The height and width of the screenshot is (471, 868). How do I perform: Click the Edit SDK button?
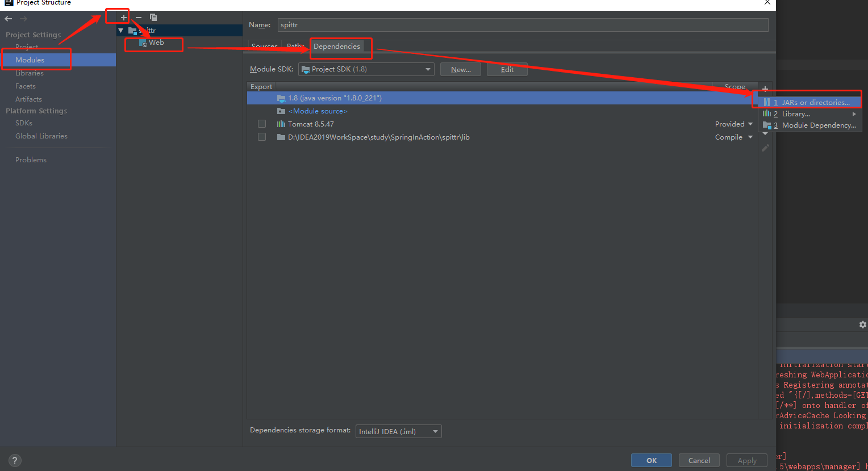(507, 69)
